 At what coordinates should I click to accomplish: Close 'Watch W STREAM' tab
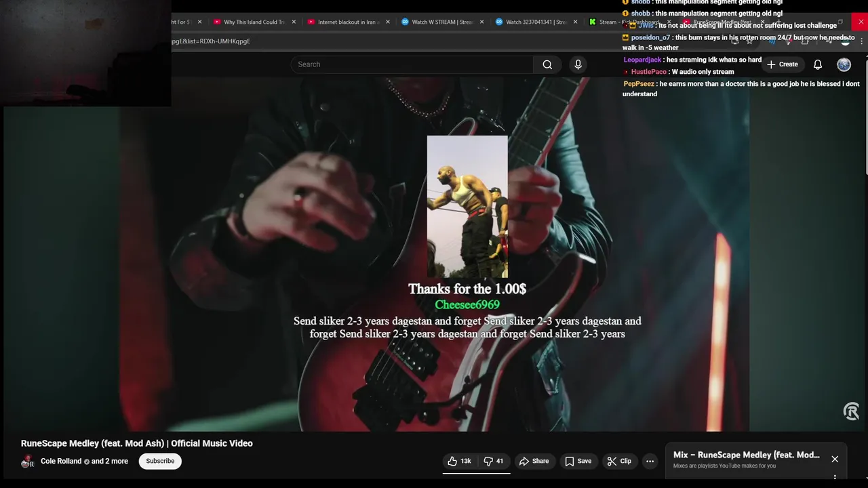[481, 22]
